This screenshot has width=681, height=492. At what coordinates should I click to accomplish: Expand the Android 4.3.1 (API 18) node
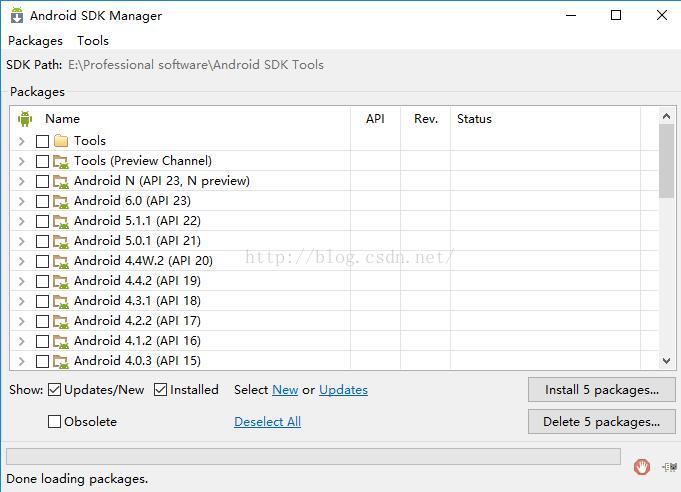point(21,301)
